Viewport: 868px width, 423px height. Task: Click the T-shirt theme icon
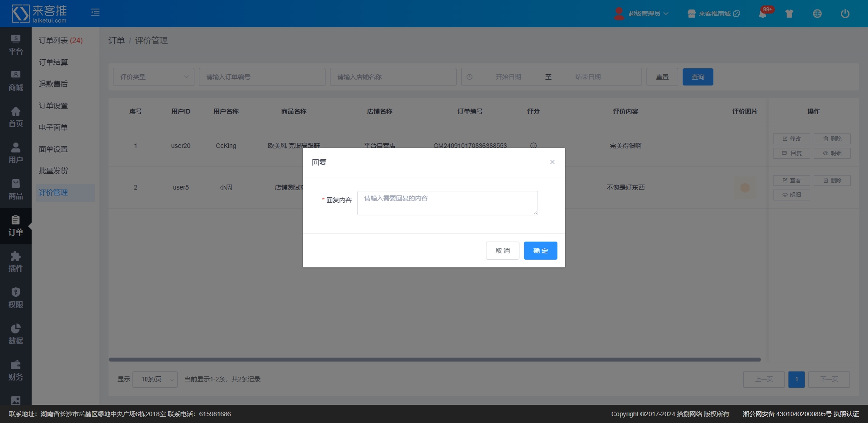(789, 14)
